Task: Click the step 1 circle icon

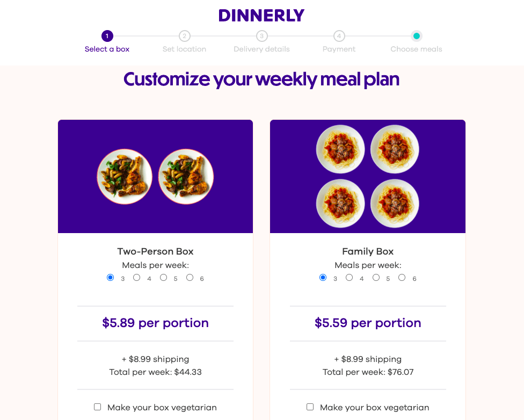Action: click(x=107, y=36)
